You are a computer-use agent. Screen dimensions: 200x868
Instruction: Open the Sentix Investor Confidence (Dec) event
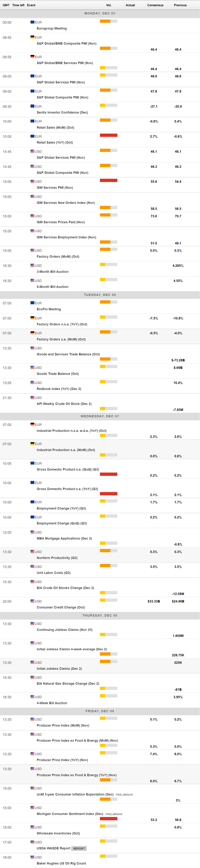[x=62, y=113]
